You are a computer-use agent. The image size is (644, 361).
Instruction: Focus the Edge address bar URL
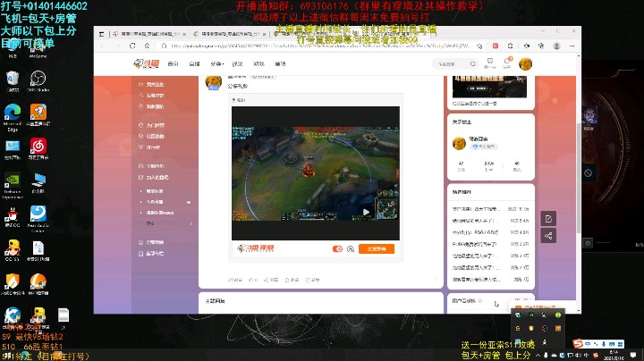[320, 46]
